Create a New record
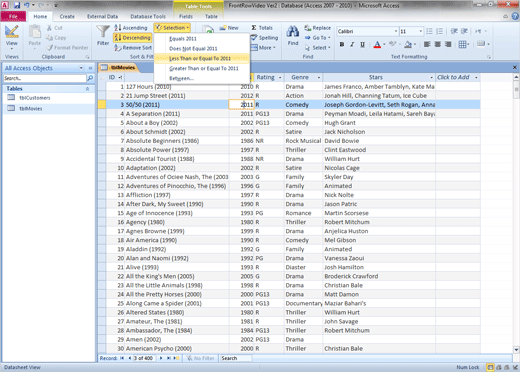Screen dimensions: 520x372 click(229, 28)
